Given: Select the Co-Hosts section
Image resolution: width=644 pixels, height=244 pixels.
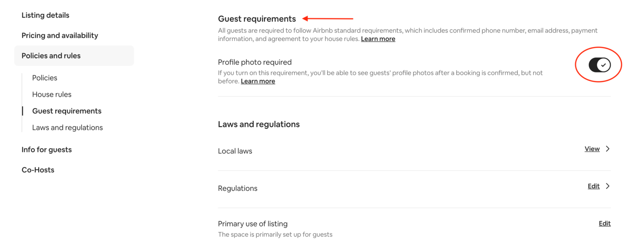Looking at the screenshot, I should (38, 170).
